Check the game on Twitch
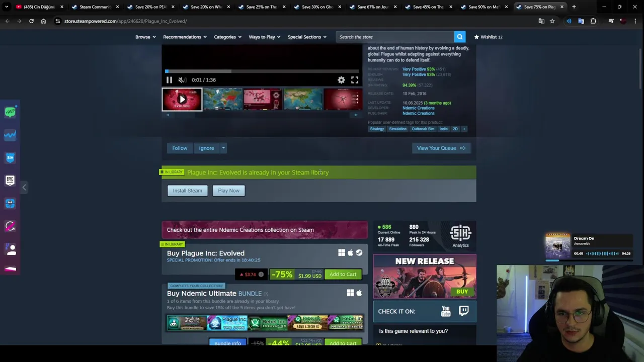644x362 pixels. (x=463, y=311)
